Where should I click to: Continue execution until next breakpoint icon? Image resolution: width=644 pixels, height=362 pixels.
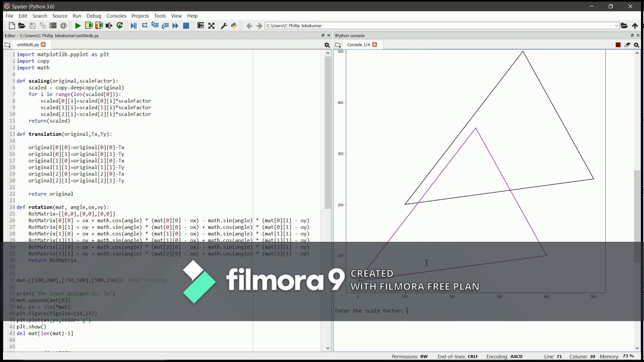tap(176, 26)
